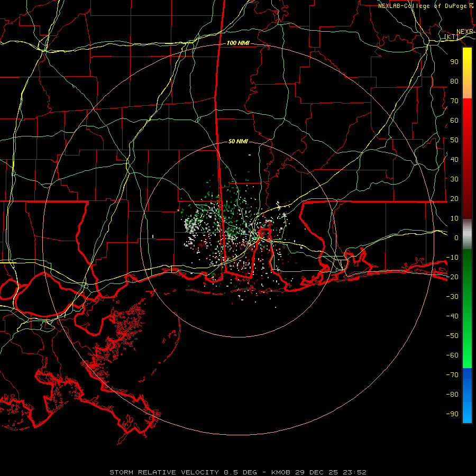This screenshot has height=476, width=476.
Task: Select the '40' value on velocity scale
Action: pos(454,159)
